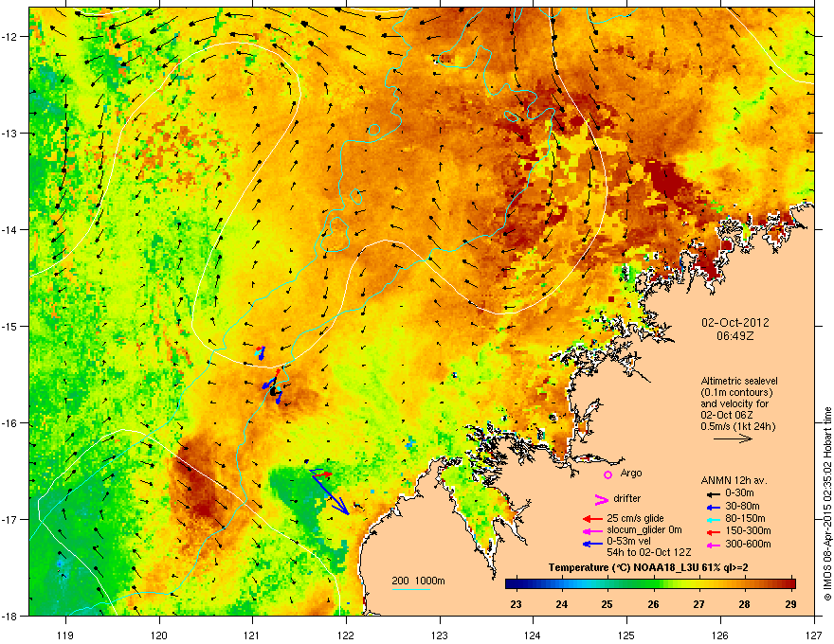The height and width of the screenshot is (644, 834).
Task: Click the '27' color bar tick label
Action: click(698, 604)
